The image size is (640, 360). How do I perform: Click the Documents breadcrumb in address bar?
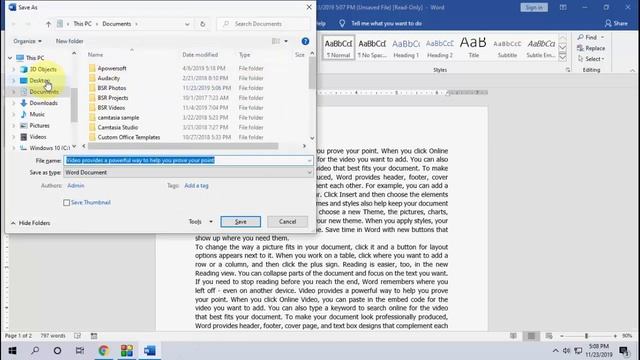tap(117, 24)
